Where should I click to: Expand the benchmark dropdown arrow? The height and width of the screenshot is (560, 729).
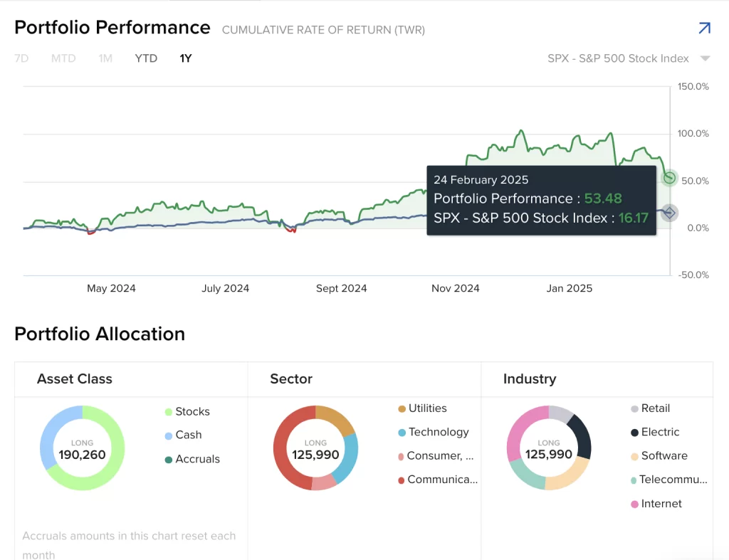(x=705, y=58)
